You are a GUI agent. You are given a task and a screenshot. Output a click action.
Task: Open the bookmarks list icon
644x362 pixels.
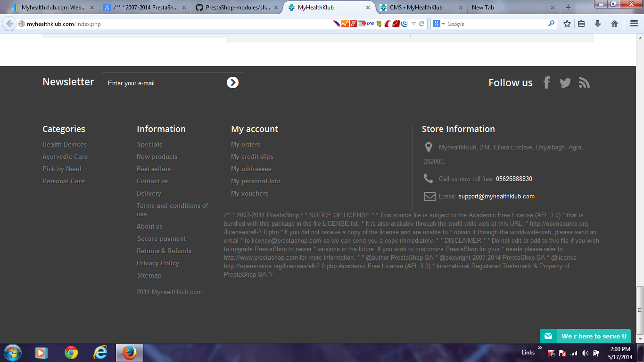581,24
